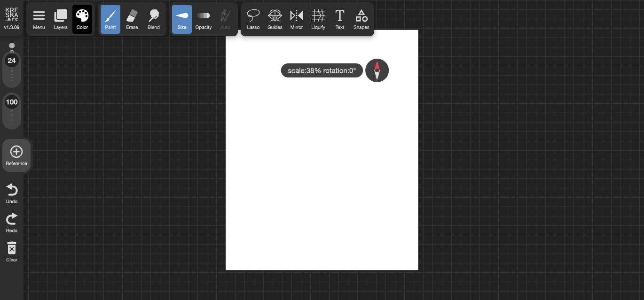Open the Shapes tool

pos(361,19)
